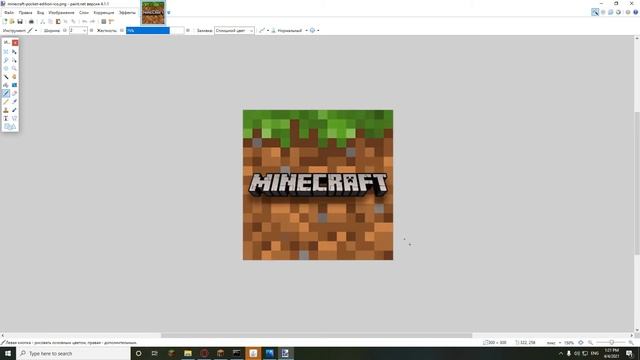Select the Rectangle Select tool
Image resolution: width=640 pixels, height=360 pixels.
click(x=6, y=52)
